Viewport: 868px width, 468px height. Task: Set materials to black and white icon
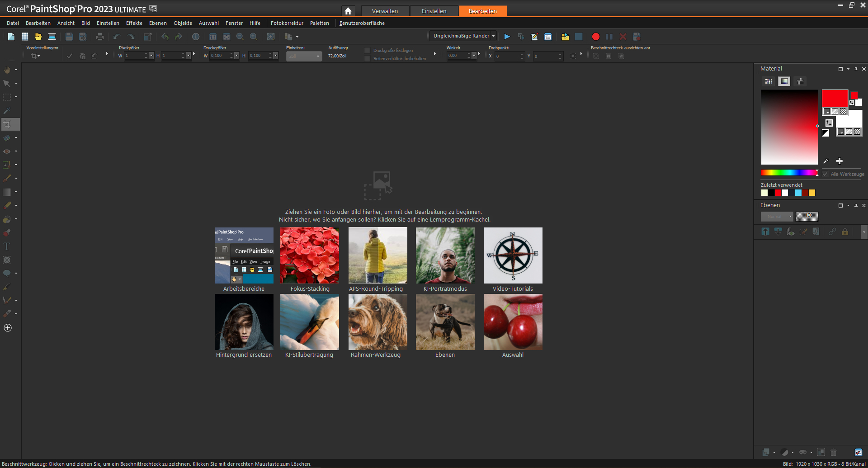[x=826, y=133]
